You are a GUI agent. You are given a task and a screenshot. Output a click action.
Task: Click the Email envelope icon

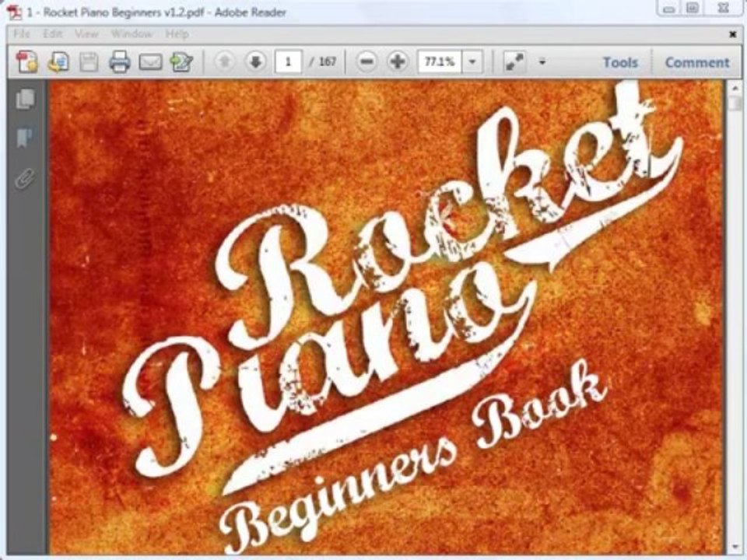(150, 62)
